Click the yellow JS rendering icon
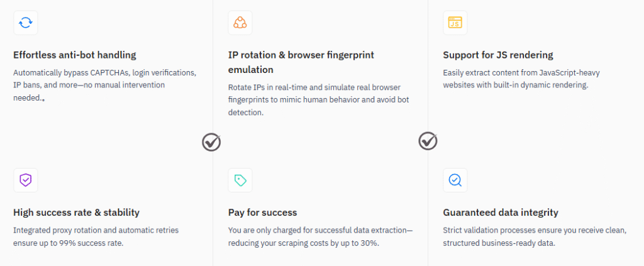 (455, 23)
